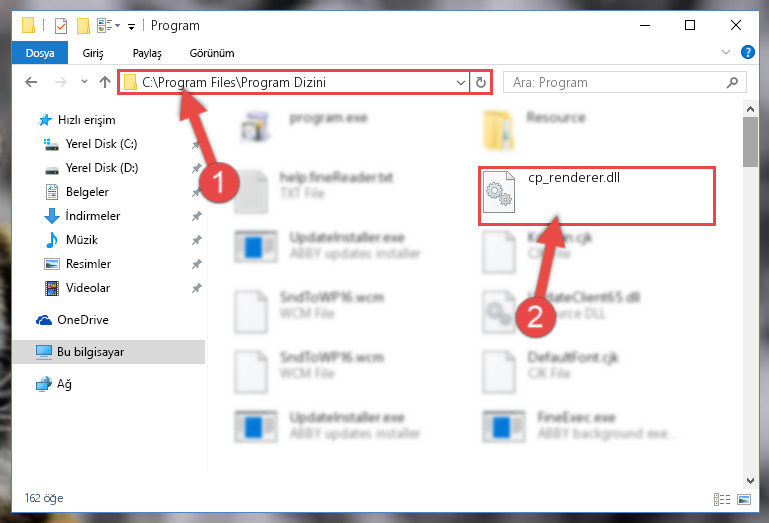
Task: Click the search magnifier icon
Action: (732, 82)
